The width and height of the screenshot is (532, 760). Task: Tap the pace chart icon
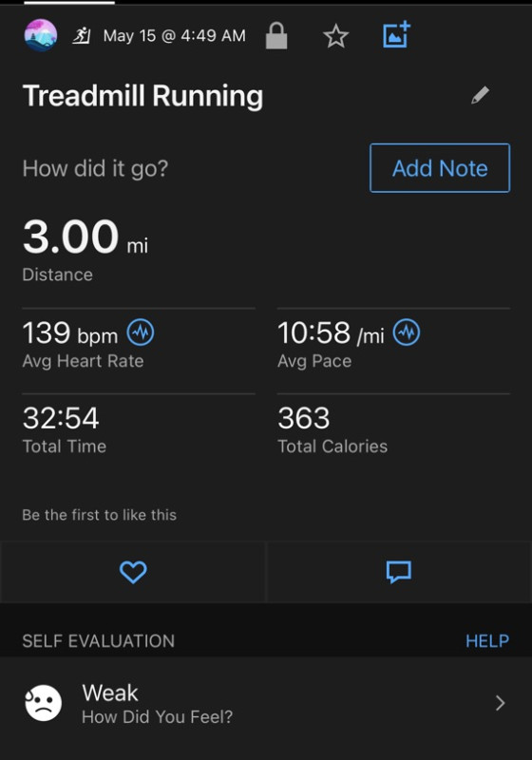(407, 333)
